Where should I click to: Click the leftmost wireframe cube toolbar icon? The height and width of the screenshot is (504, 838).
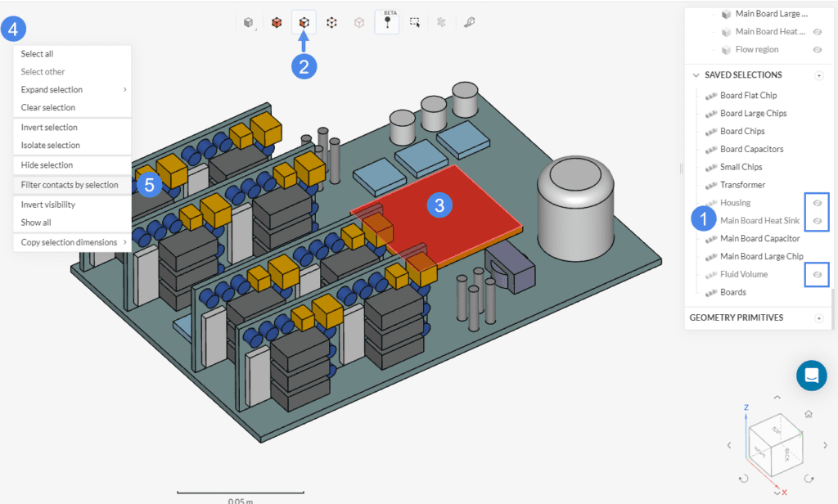tap(248, 22)
